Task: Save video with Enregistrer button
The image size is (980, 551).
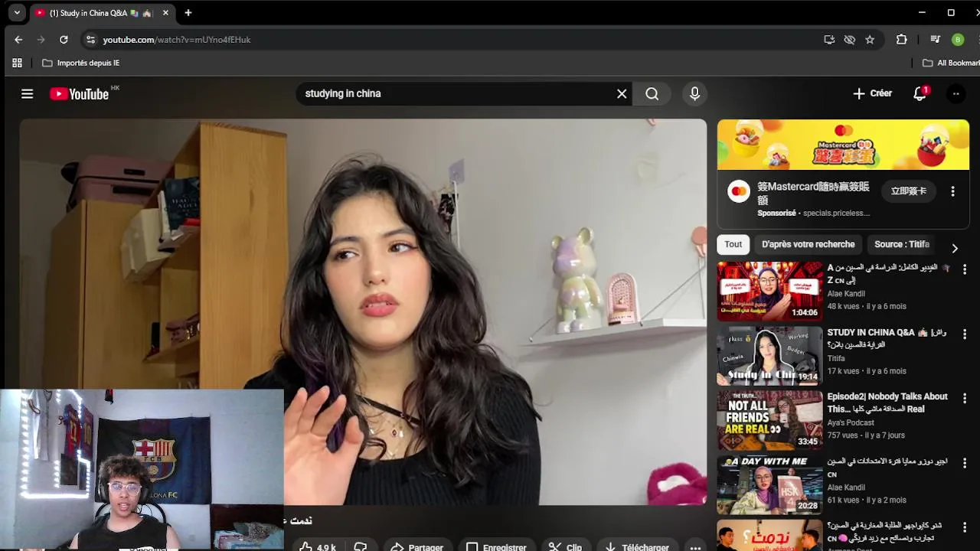Action: coord(496,547)
